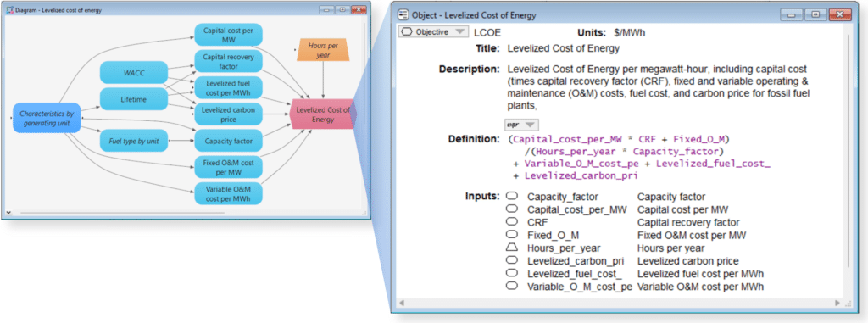Screen dimensions: 868x323
Task: Click the Capacity_factor input row identifier
Action: (x=563, y=196)
